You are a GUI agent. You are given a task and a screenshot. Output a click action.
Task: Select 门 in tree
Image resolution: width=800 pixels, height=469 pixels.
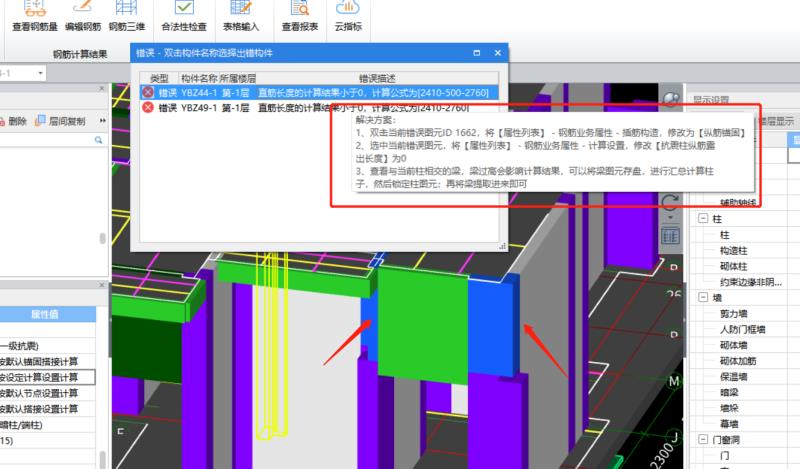pyautogui.click(x=724, y=455)
